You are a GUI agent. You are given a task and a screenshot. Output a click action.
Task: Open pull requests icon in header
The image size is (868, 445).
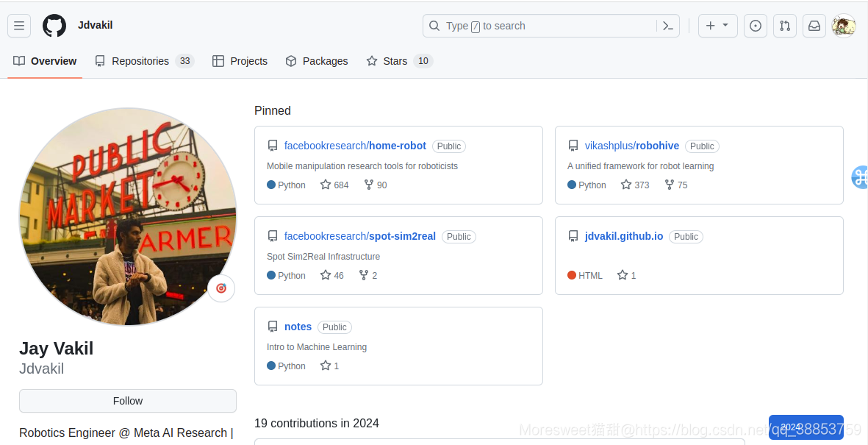pos(785,26)
